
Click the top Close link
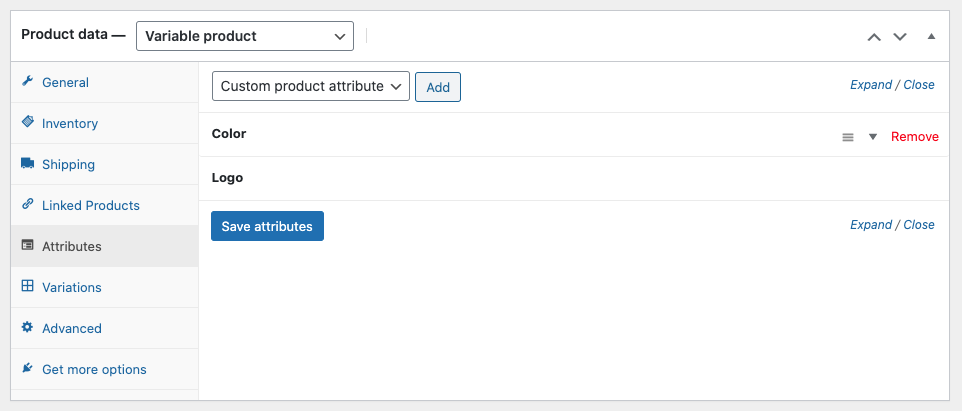[919, 85]
